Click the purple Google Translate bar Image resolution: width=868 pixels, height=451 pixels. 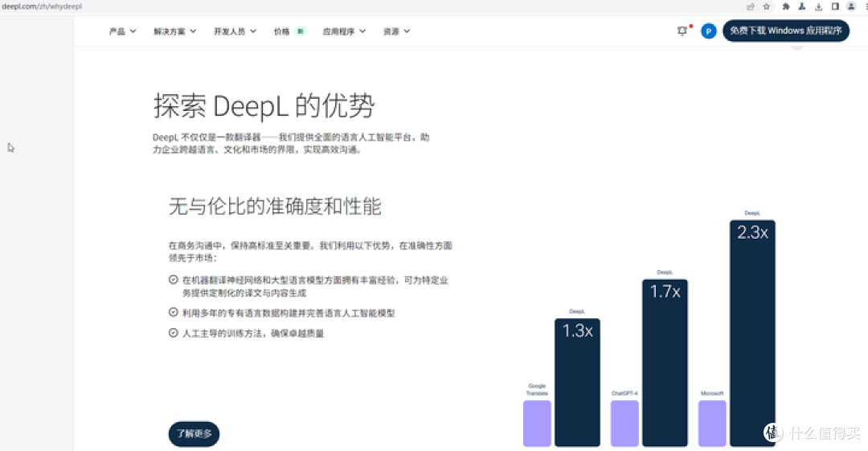[537, 424]
